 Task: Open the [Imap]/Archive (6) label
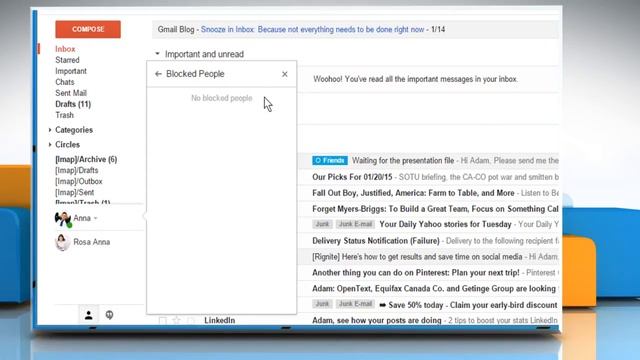point(86,159)
